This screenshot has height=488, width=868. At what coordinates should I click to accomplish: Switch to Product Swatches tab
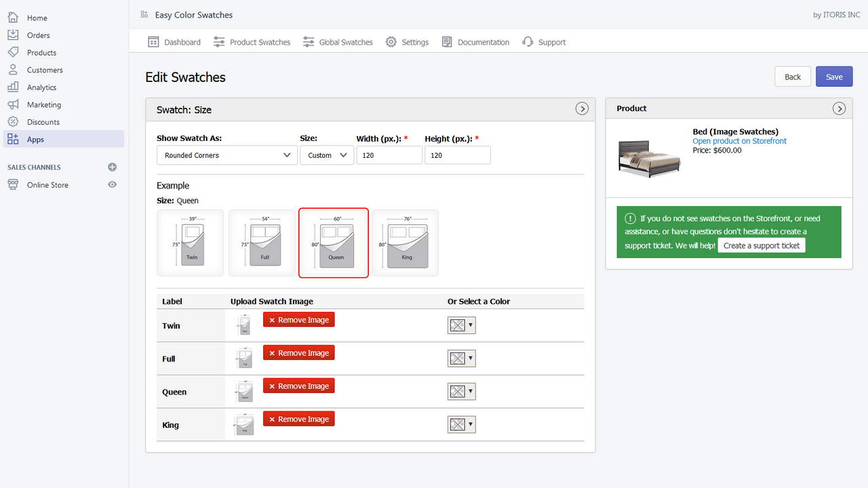pyautogui.click(x=252, y=42)
